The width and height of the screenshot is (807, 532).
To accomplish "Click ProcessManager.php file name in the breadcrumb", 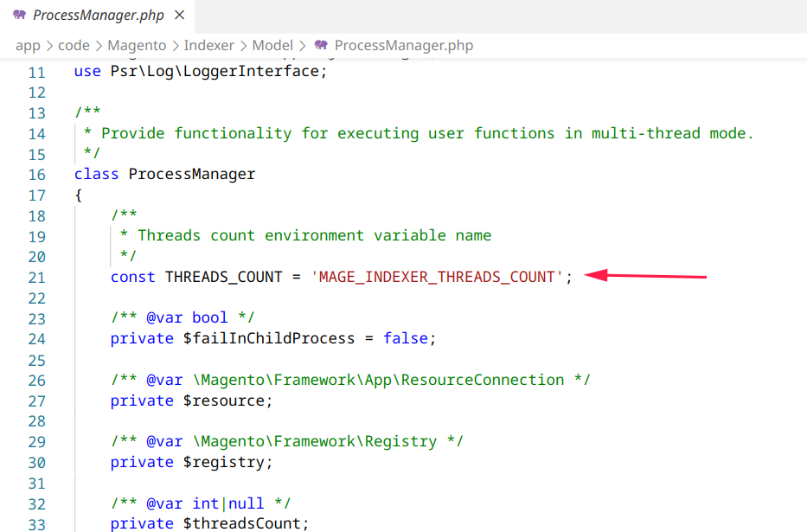I will (403, 46).
